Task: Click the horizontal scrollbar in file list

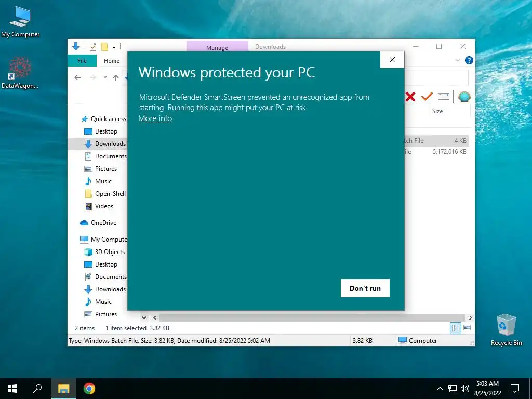Action: point(311,317)
